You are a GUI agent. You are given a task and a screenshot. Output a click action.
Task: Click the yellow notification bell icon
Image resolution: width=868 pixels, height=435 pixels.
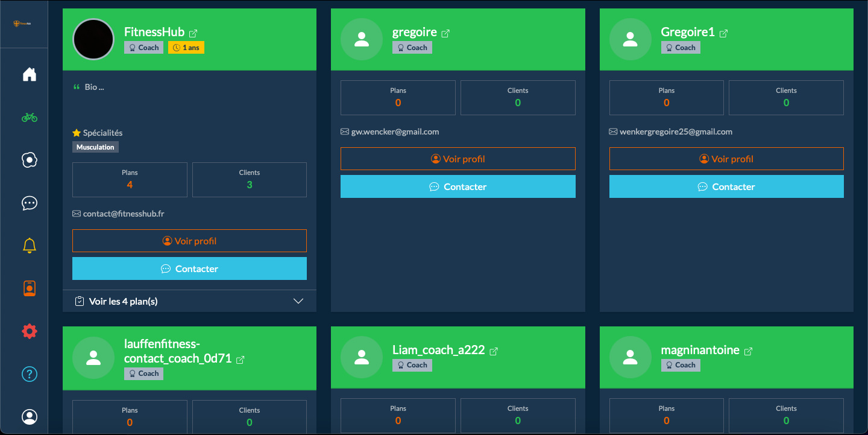[x=30, y=246]
